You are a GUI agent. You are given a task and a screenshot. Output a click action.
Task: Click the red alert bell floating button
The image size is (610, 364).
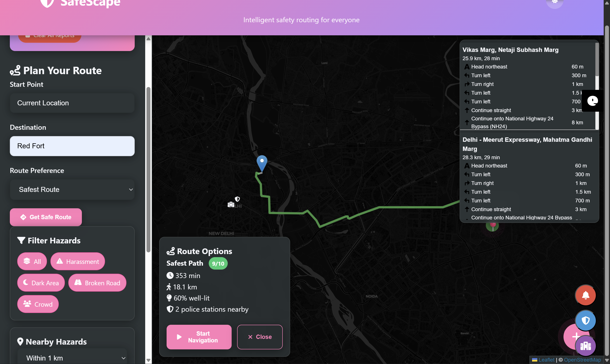click(x=586, y=295)
